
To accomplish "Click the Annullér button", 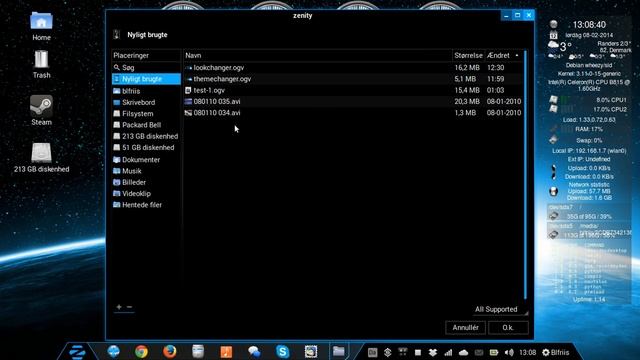I will pyautogui.click(x=465, y=328).
